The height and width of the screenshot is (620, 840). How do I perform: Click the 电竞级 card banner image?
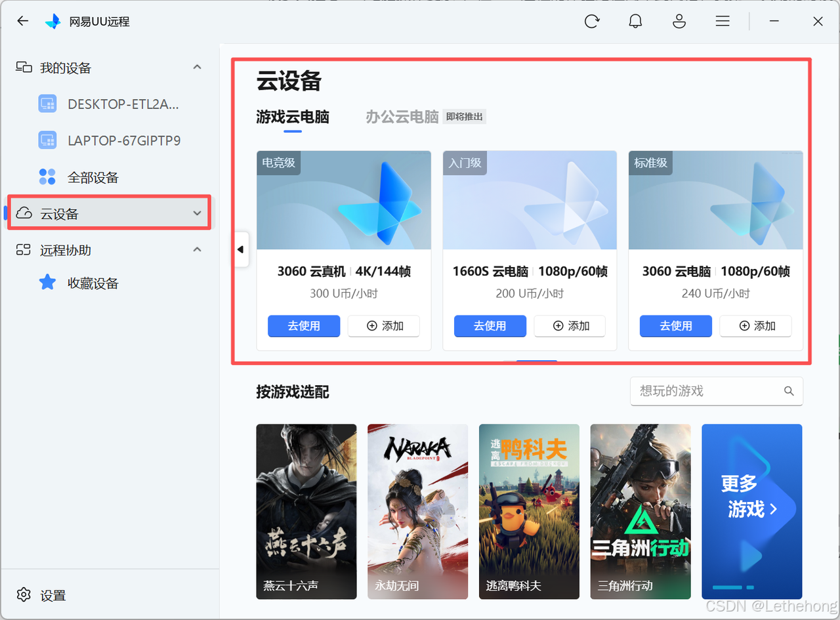(344, 200)
